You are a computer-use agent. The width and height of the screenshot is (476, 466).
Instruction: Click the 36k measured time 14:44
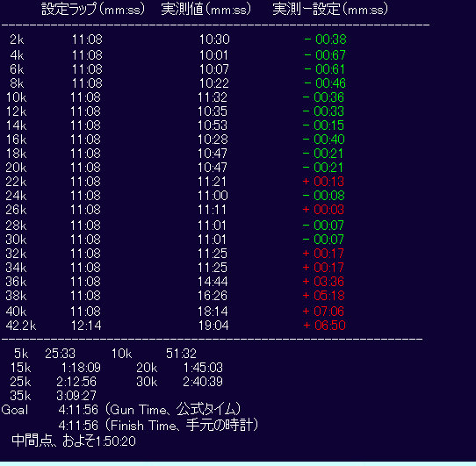213,282
